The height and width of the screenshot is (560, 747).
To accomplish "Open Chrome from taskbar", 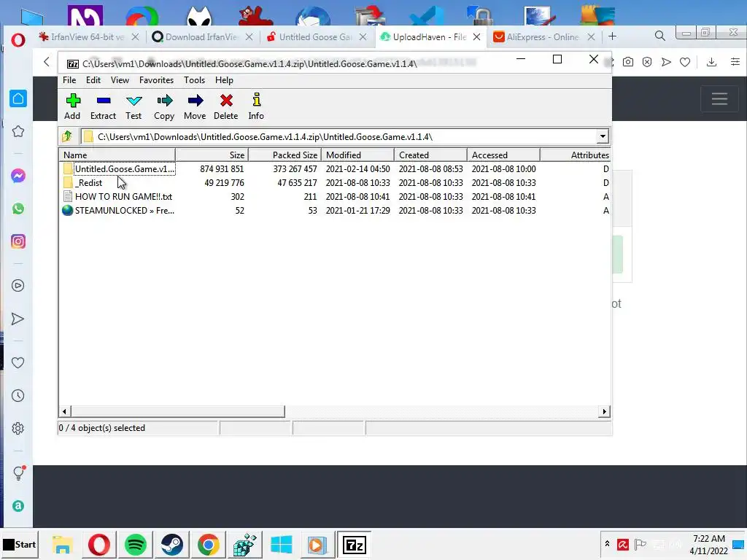I will [x=208, y=545].
